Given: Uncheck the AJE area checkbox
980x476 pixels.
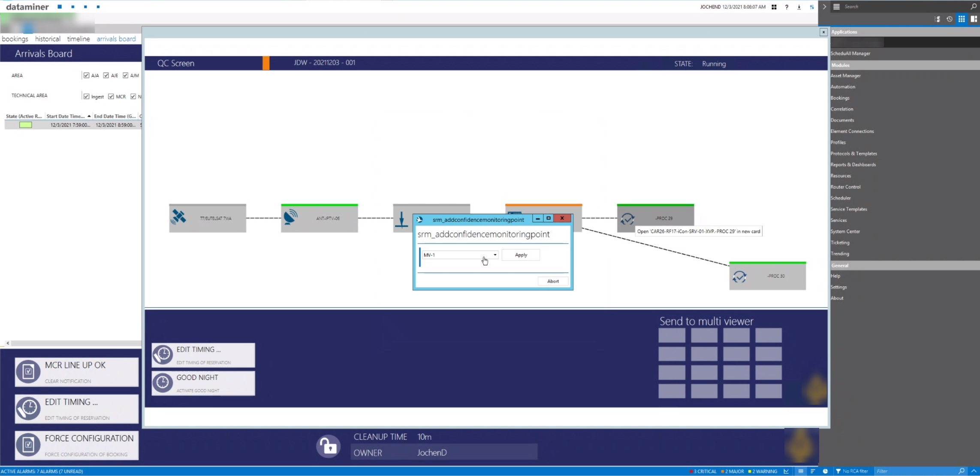Looking at the screenshot, I should [x=106, y=76].
